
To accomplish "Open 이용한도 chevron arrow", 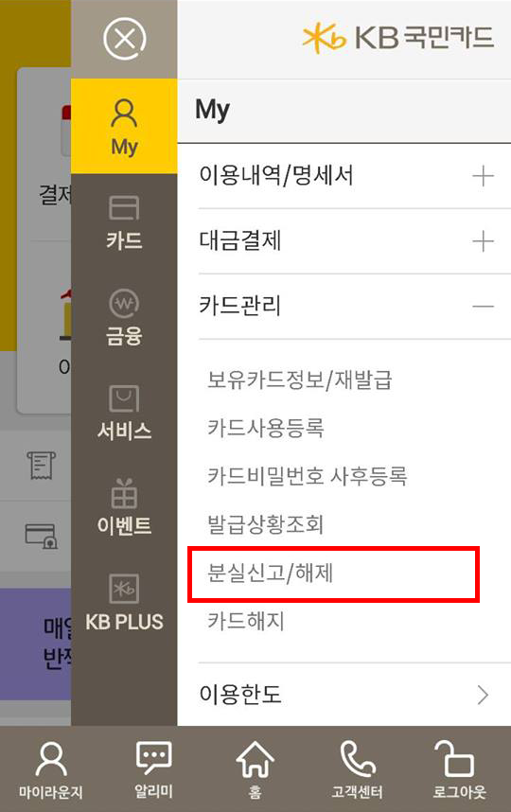I will [483, 695].
